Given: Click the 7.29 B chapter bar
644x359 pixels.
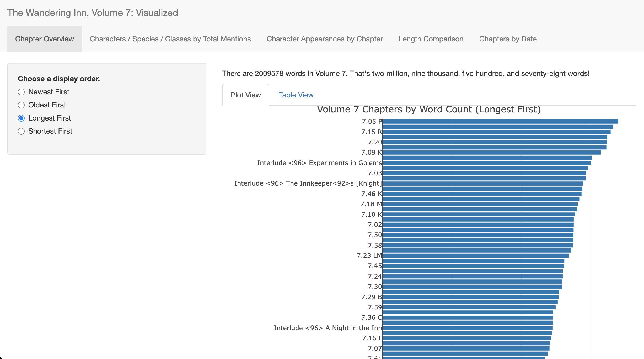Looking at the screenshot, I should 471,297.
